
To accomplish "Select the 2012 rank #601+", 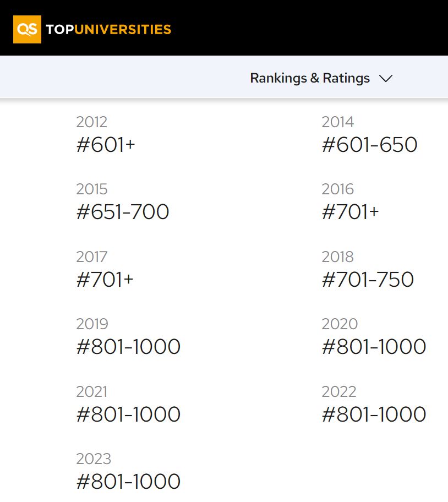I will [x=106, y=145].
